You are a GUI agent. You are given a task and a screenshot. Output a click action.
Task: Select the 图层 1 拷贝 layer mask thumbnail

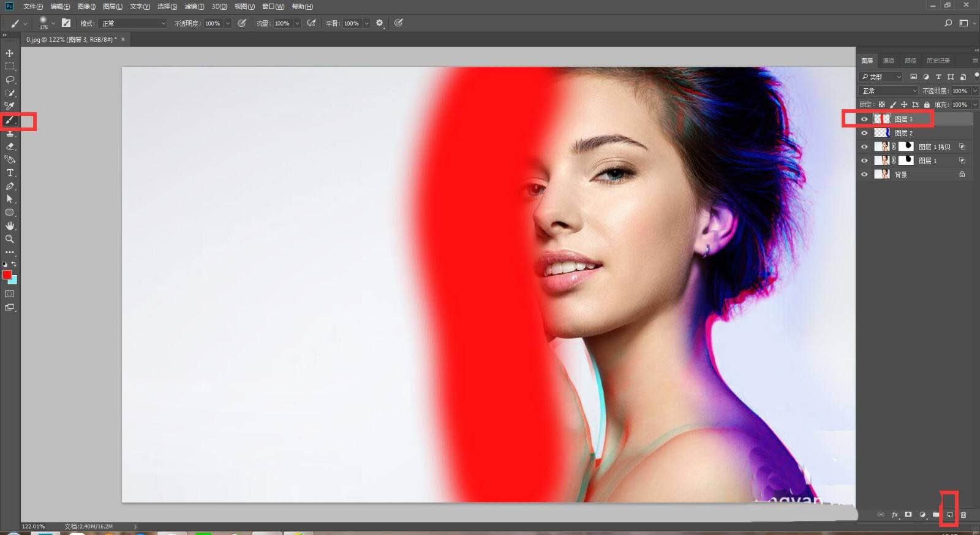[906, 146]
